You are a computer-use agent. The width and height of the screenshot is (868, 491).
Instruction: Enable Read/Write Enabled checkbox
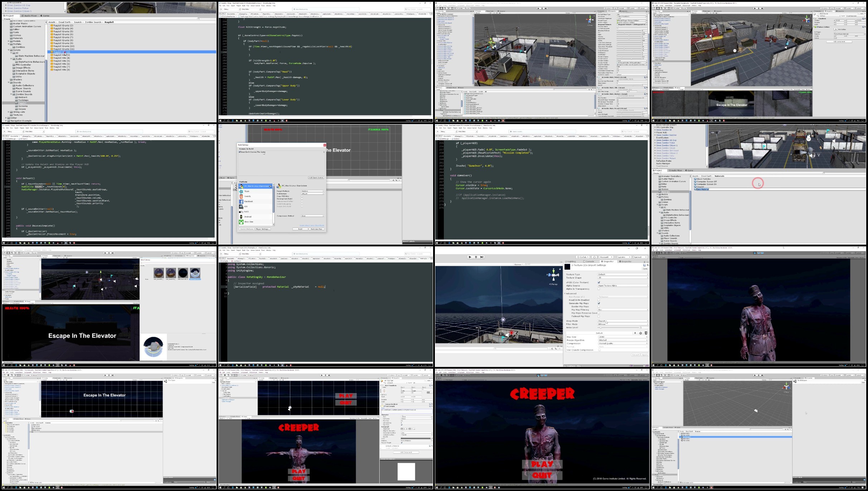point(599,300)
